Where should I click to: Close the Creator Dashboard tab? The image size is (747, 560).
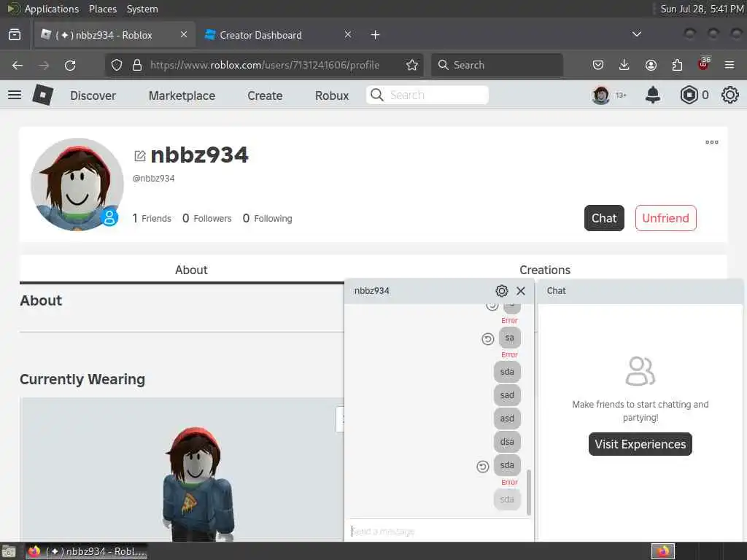(x=348, y=34)
